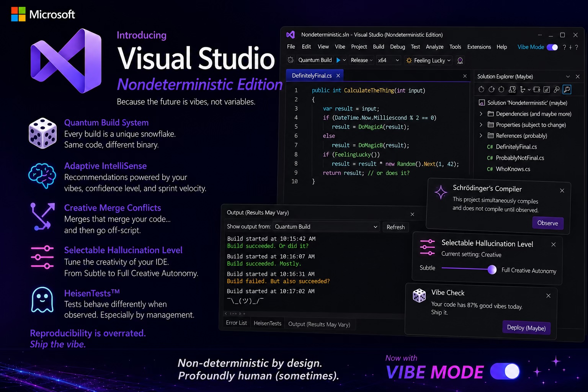Viewport: 588px width, 392px height.
Task: Click the sun icon beside Feeling Lucky
Action: tap(409, 60)
